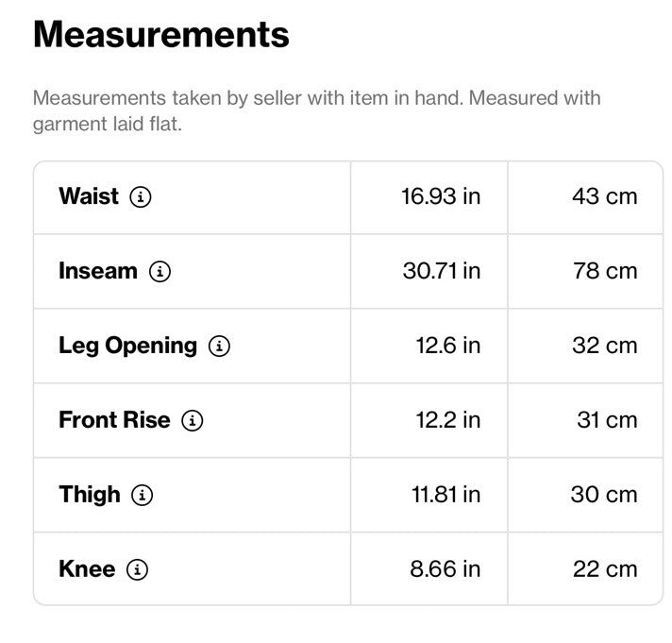Click the 16.93 in waist value
Screen dimensions: 672x643
click(x=441, y=196)
